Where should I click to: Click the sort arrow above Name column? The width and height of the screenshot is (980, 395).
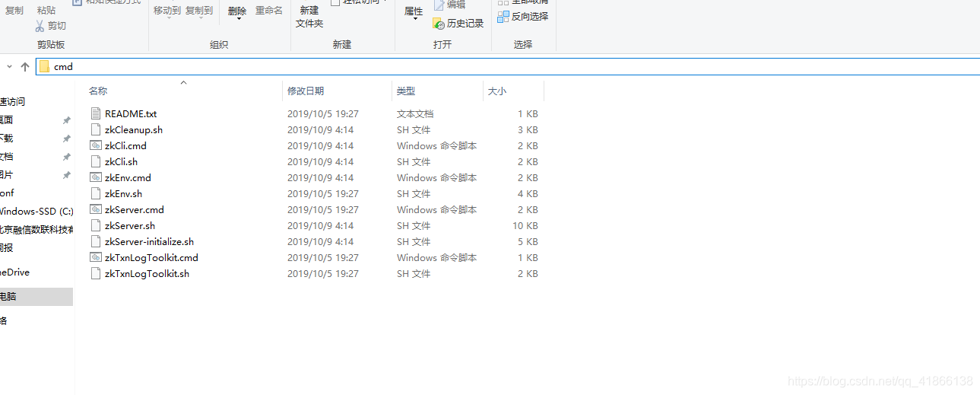click(x=183, y=81)
